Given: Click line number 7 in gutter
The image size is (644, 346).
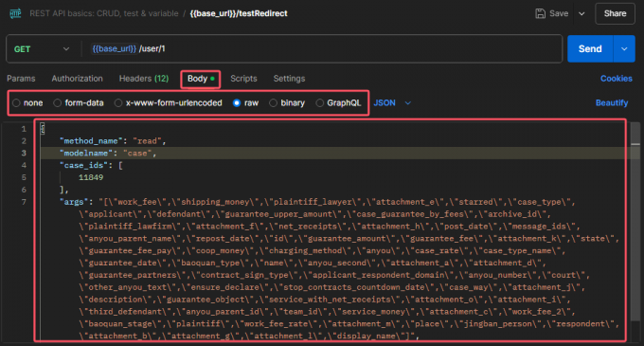Looking at the screenshot, I should (x=24, y=202).
